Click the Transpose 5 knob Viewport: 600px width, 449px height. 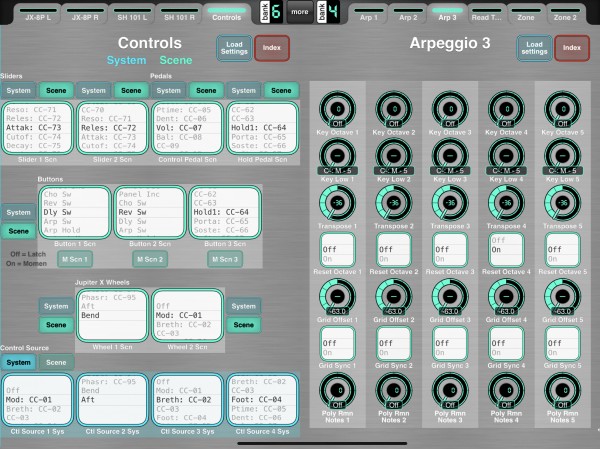[x=562, y=203]
